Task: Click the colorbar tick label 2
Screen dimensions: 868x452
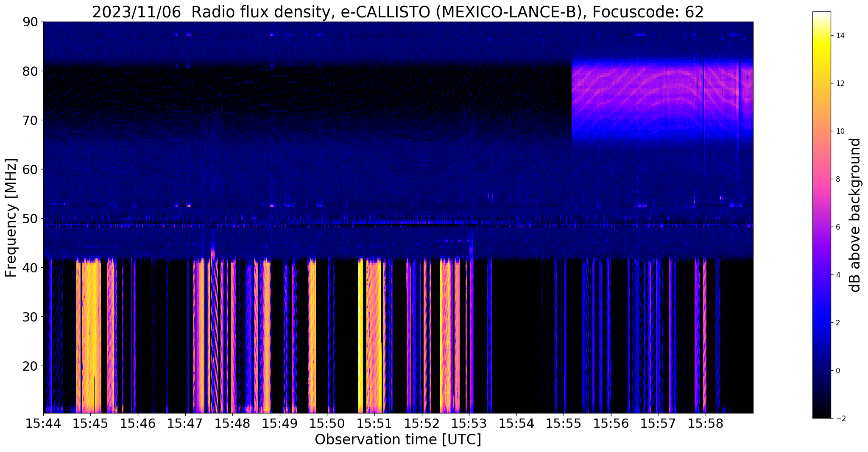Action: (837, 323)
